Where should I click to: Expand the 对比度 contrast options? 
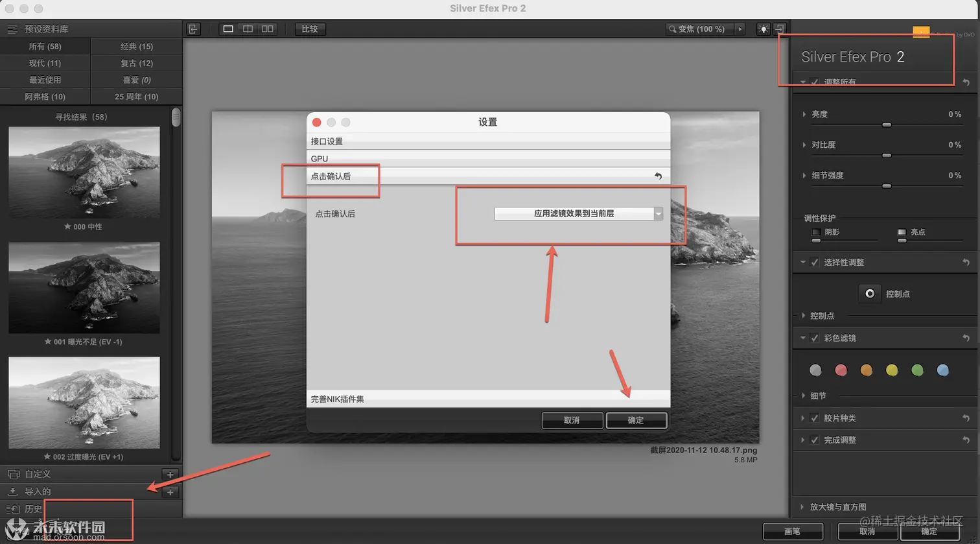pyautogui.click(x=806, y=145)
